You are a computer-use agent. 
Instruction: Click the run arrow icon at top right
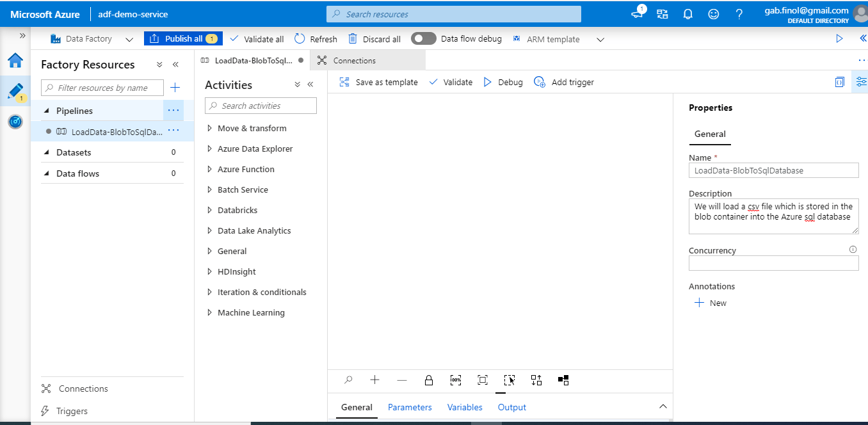839,38
